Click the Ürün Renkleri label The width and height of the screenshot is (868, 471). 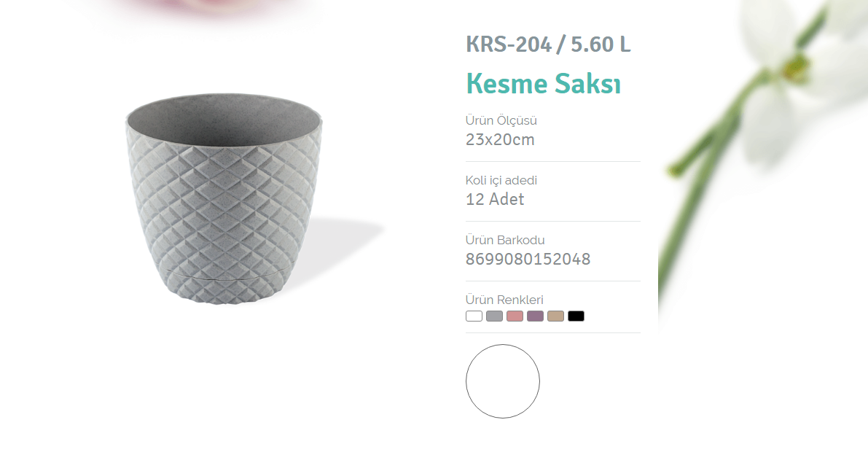coord(504,300)
